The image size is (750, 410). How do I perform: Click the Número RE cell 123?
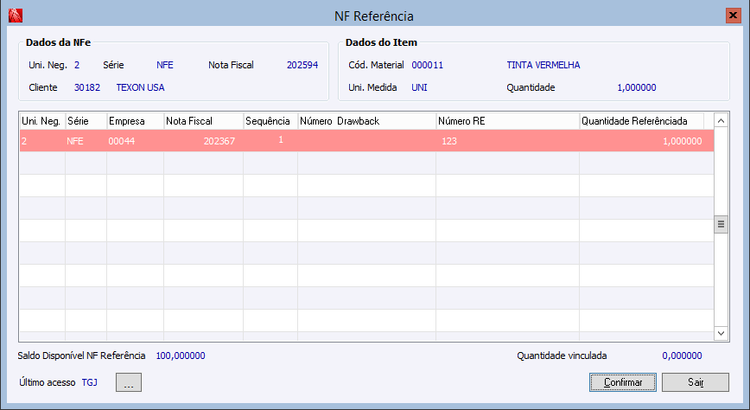point(507,141)
